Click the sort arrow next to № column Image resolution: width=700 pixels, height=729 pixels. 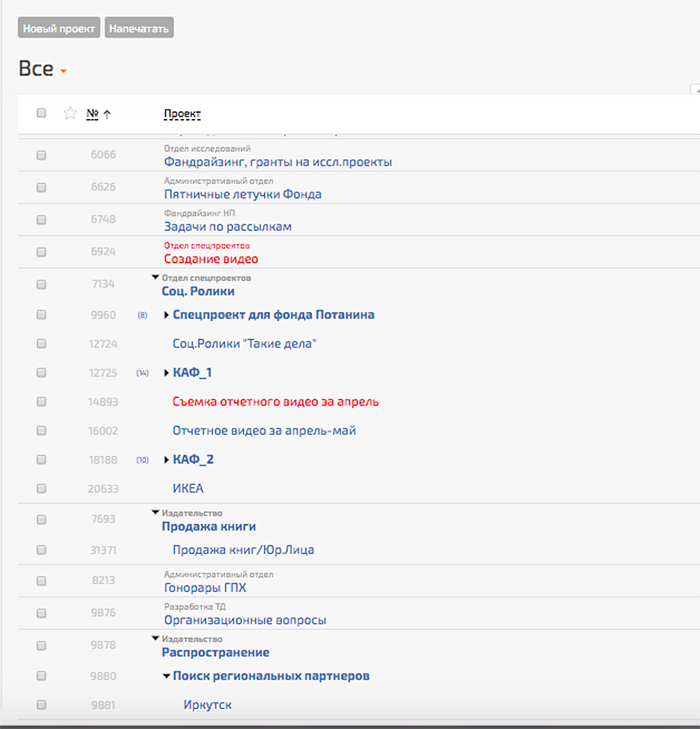tap(107, 114)
